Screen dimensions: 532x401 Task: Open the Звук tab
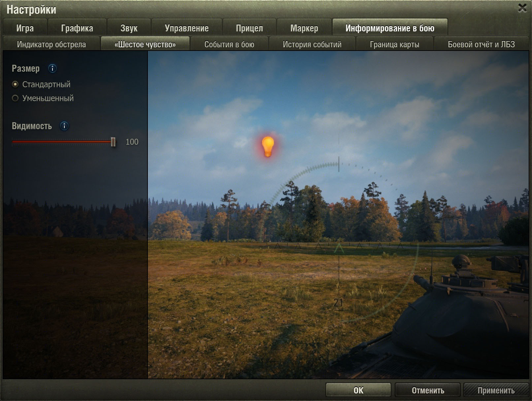[x=129, y=28]
